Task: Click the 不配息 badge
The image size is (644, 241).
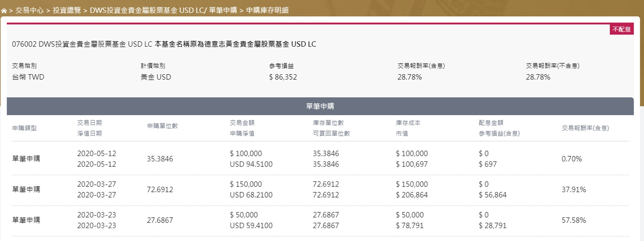Action: 622,29
